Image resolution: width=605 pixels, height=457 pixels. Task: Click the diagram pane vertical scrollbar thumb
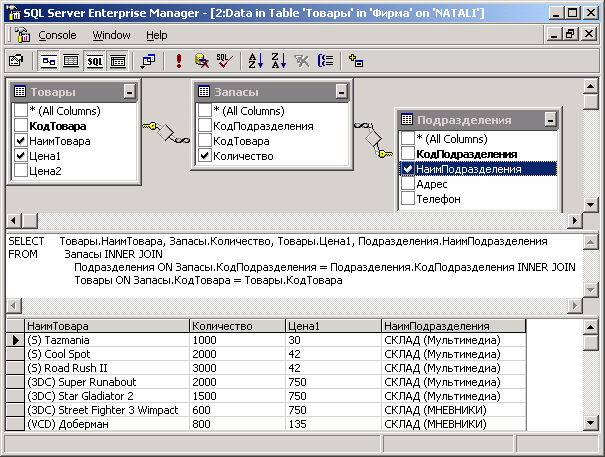pyautogui.click(x=590, y=102)
